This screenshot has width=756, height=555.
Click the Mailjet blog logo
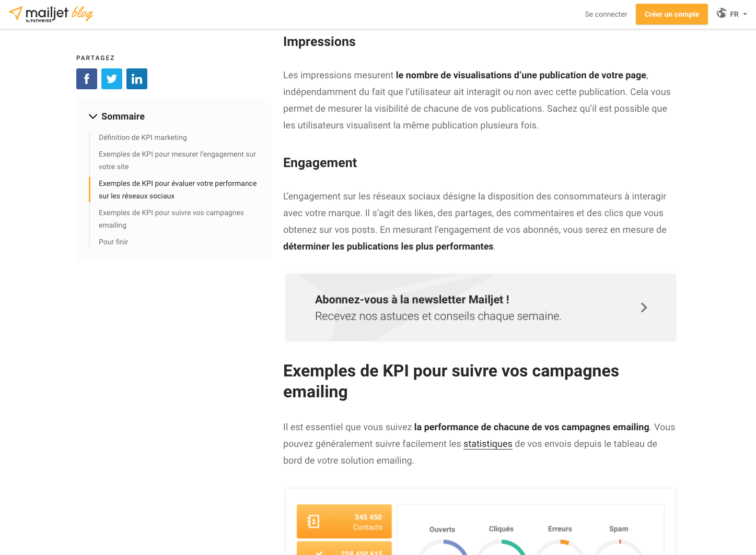(51, 14)
